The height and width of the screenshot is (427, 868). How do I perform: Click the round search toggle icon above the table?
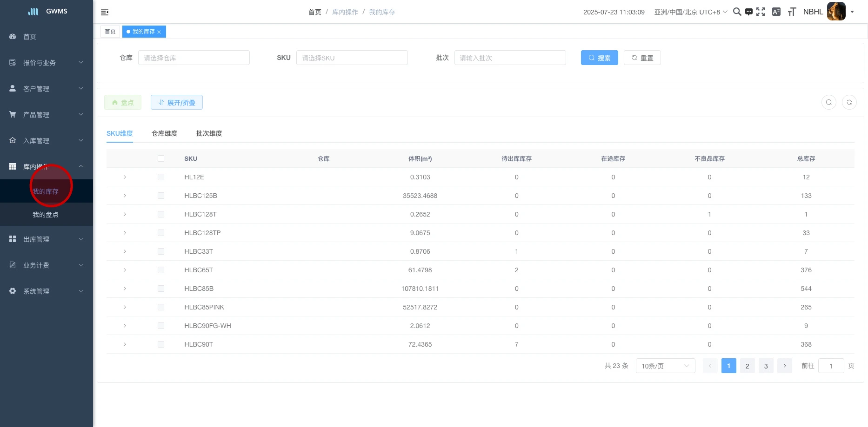point(828,102)
